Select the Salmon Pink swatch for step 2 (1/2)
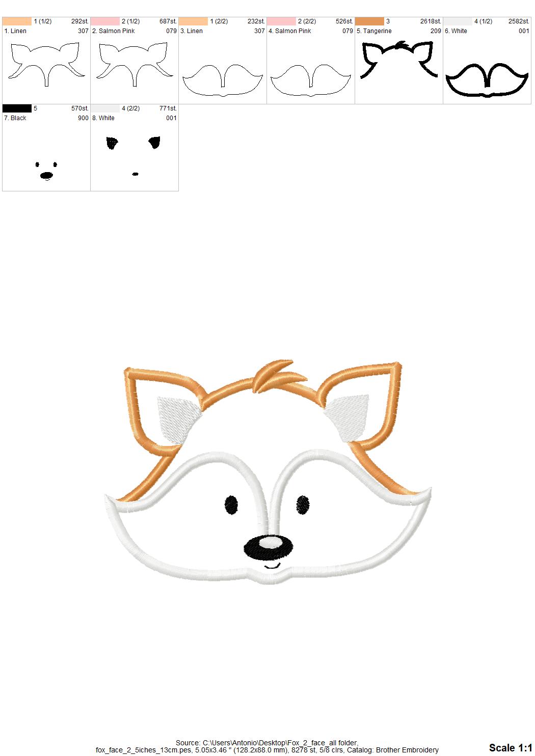Screen dimensions: 535x756 105,21
